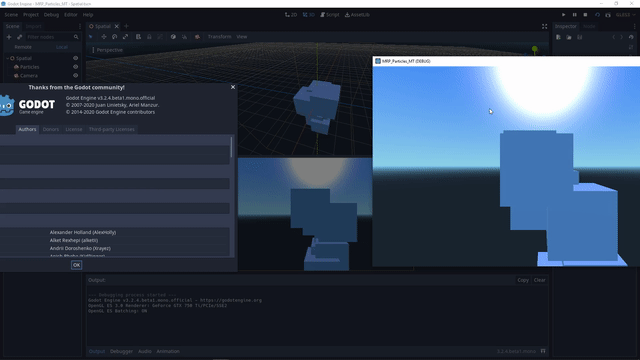Lock the selected object

[149, 37]
